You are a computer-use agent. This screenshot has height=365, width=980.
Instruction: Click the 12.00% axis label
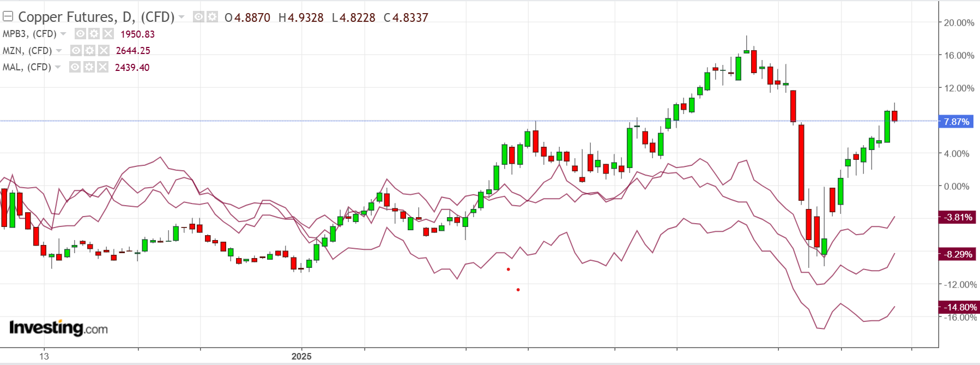point(959,88)
